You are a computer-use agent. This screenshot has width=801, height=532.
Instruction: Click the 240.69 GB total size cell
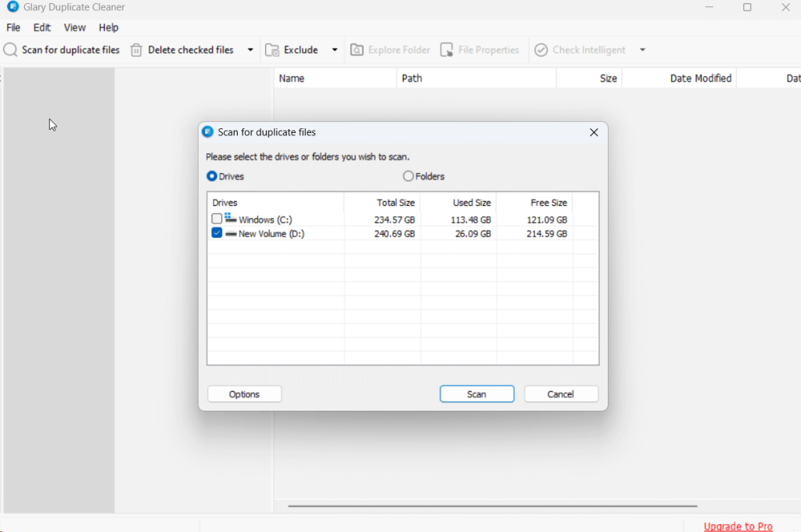click(x=394, y=234)
